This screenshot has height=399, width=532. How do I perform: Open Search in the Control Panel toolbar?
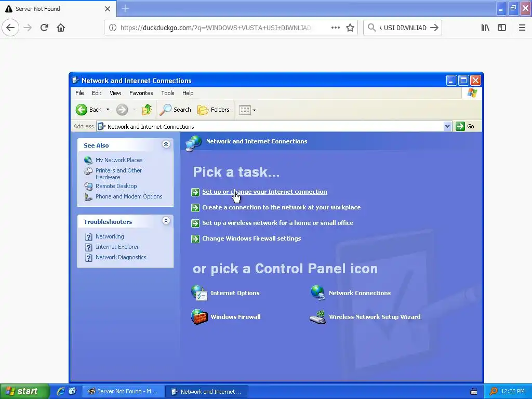point(176,110)
